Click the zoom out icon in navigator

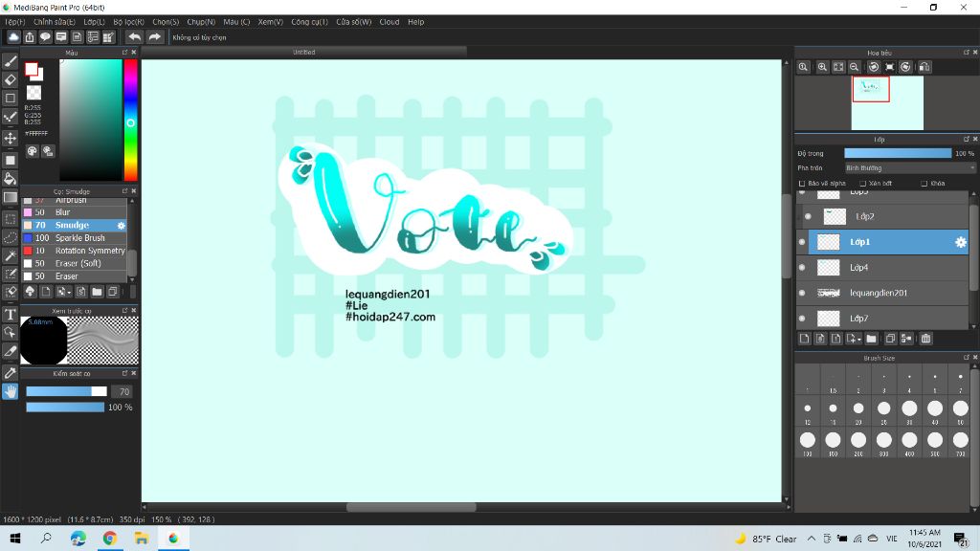[x=855, y=67]
